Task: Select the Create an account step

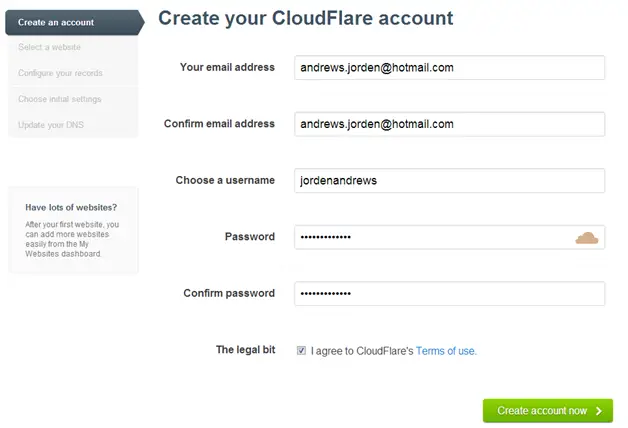Action: tap(74, 22)
